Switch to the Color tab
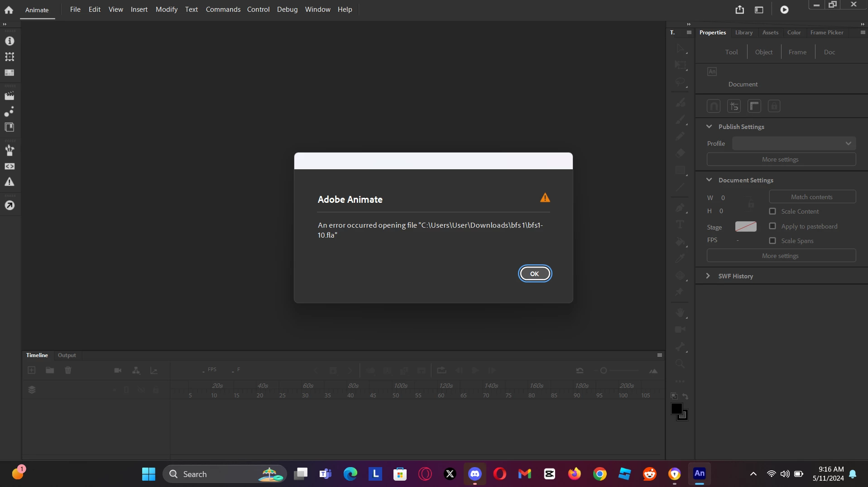 pos(794,33)
